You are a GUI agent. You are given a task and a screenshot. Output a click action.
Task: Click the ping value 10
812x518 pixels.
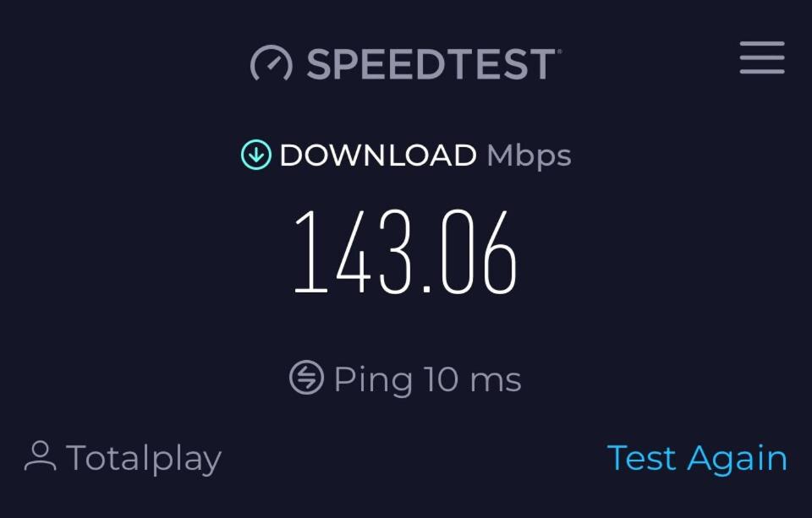coord(441,379)
